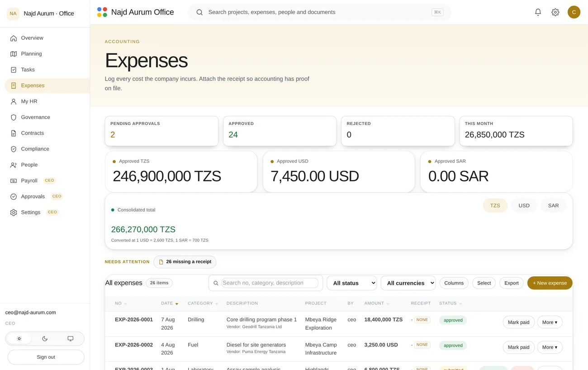Show consolidated total in USD
The width and height of the screenshot is (588, 370).
524,206
